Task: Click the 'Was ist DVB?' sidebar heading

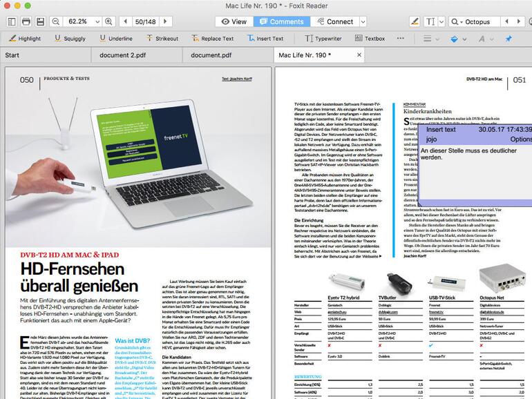Action: (x=133, y=341)
